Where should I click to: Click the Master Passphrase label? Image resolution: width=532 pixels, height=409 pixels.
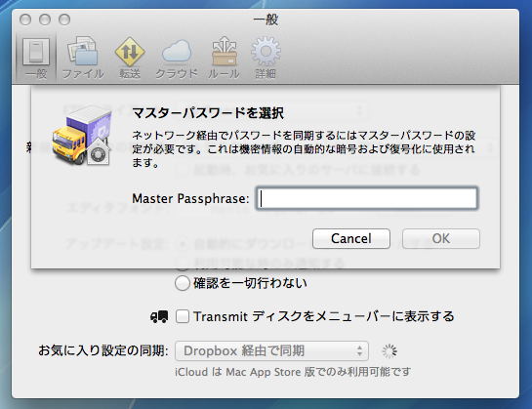click(190, 198)
